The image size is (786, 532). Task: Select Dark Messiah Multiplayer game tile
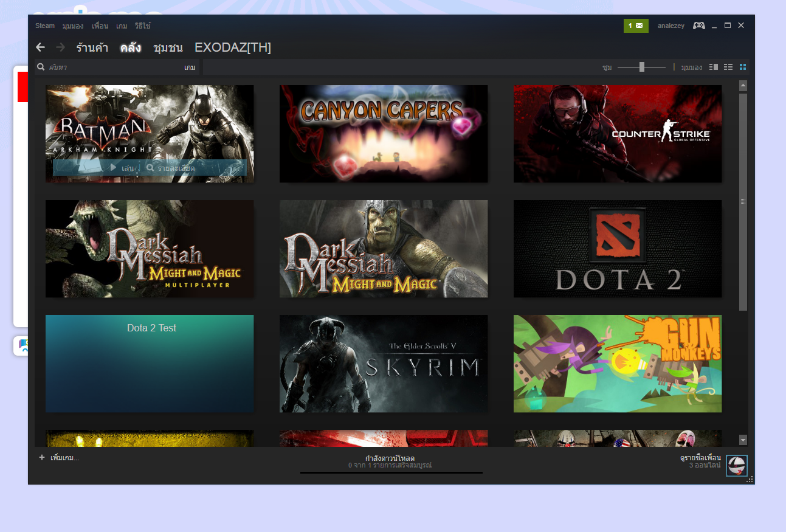(x=150, y=249)
